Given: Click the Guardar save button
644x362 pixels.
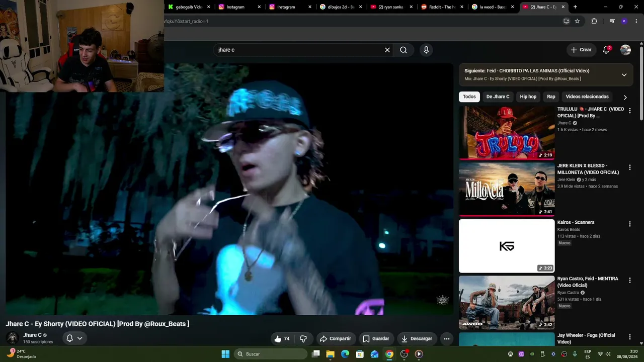Looking at the screenshot, I should pyautogui.click(x=376, y=339).
